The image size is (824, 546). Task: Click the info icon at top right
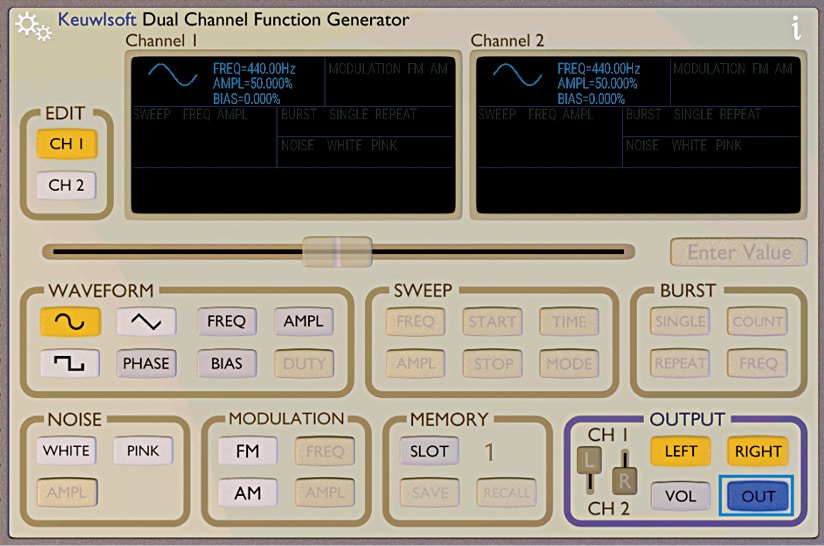(796, 27)
